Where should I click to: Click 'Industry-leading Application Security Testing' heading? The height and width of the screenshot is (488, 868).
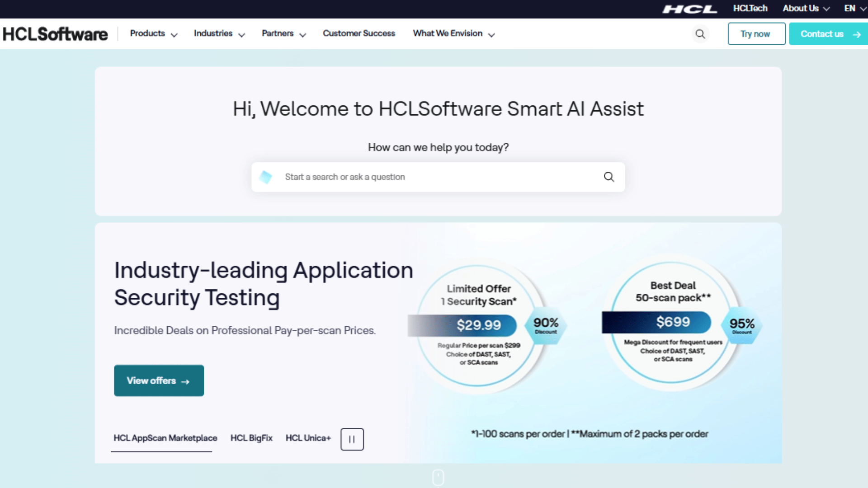264,284
